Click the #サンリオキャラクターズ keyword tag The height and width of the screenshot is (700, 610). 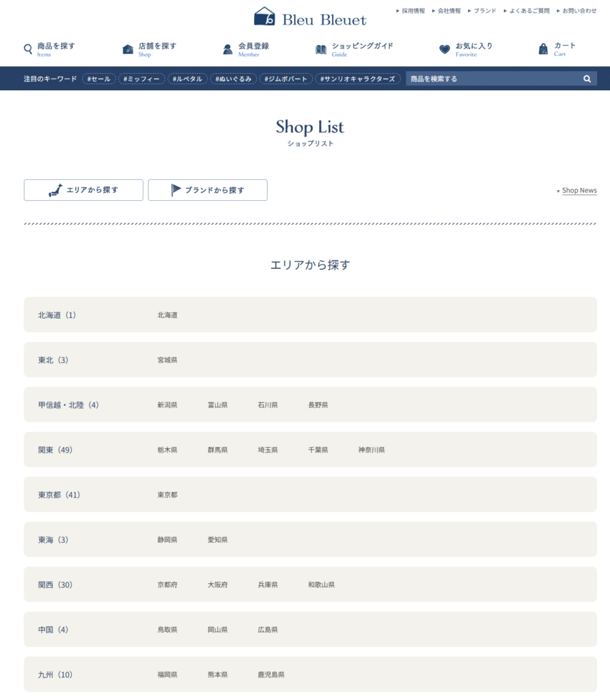coord(357,79)
